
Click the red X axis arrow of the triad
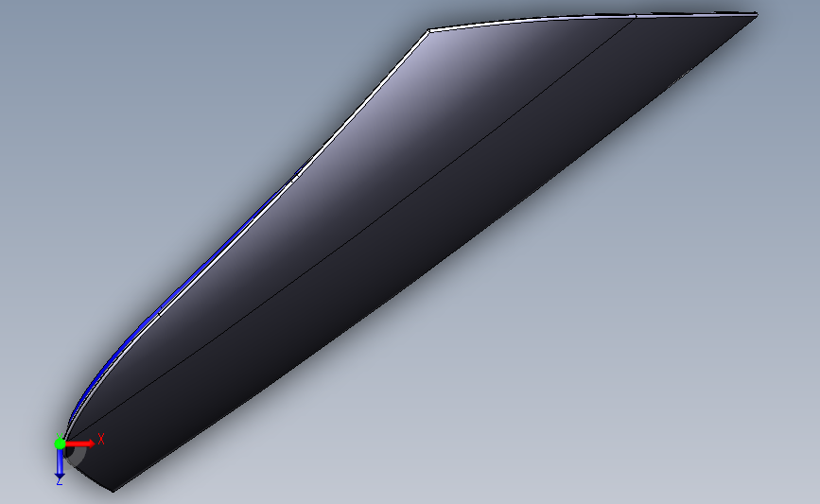click(80, 443)
